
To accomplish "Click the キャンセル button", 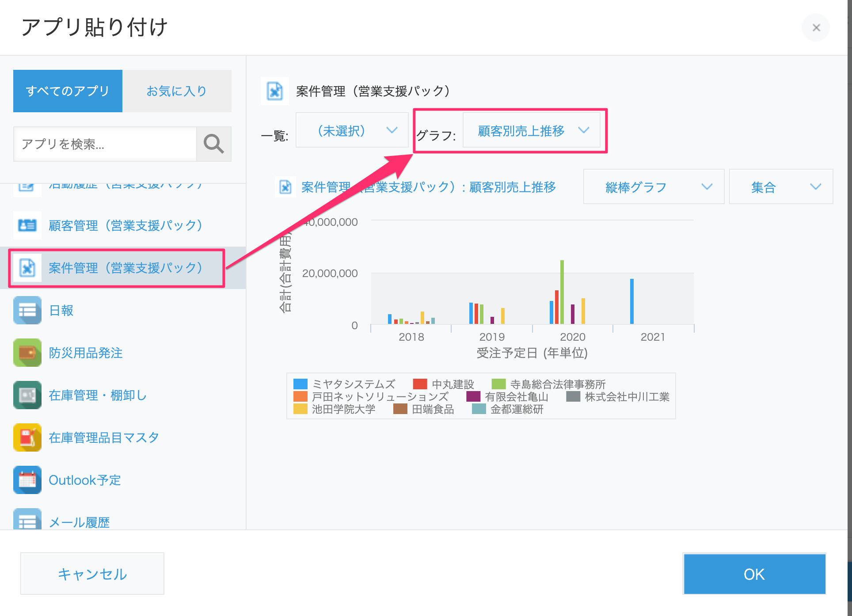I will coord(92,574).
